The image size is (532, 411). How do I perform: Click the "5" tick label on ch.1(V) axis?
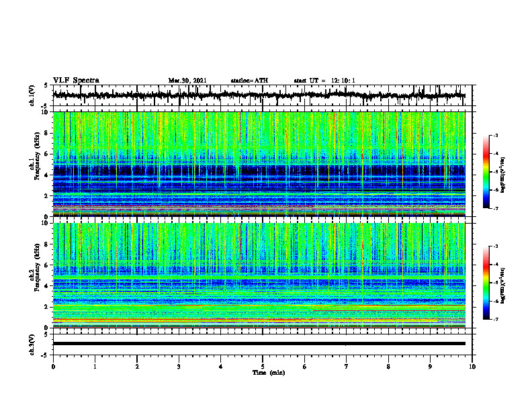[x=46, y=85]
